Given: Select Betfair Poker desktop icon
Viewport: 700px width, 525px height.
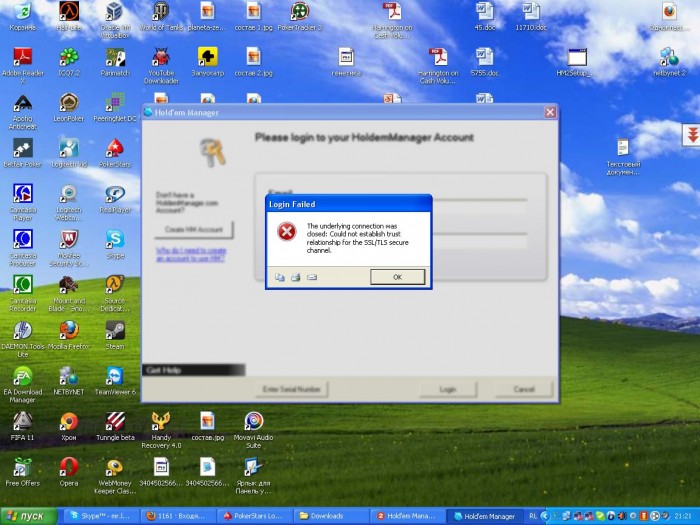Looking at the screenshot, I should tap(22, 154).
